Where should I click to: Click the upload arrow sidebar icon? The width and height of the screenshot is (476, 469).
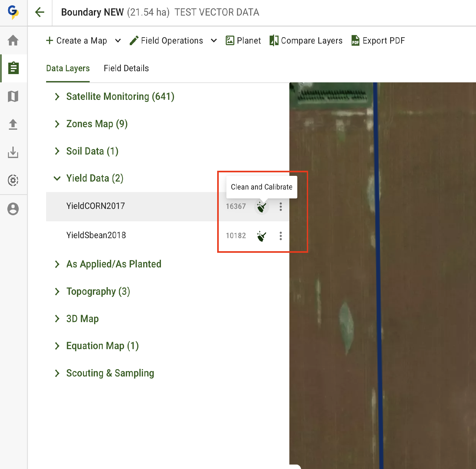tap(13, 124)
